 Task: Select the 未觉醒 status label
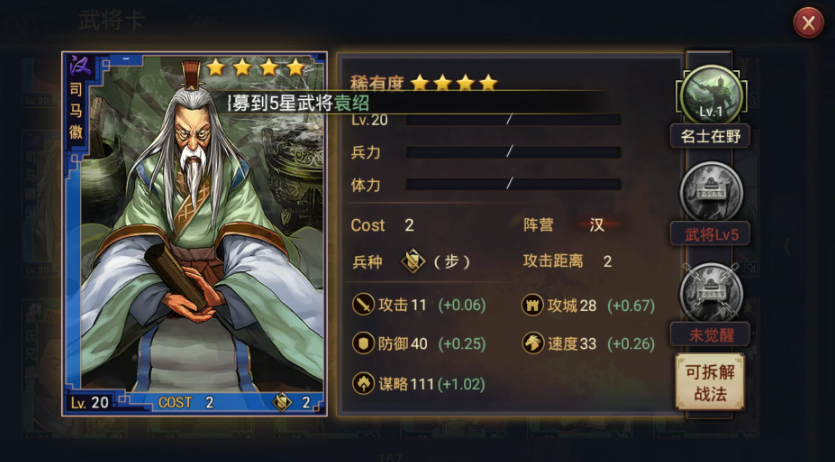click(710, 335)
